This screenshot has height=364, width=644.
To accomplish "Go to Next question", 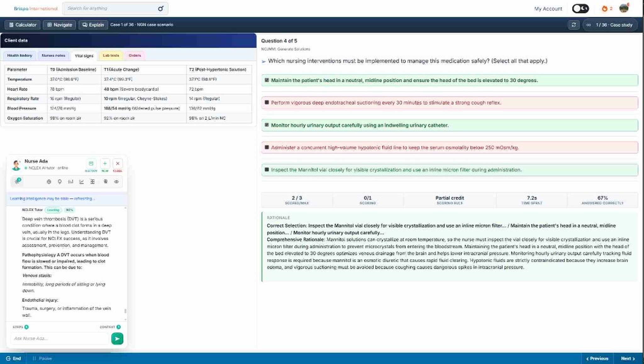I will pos(628,358).
